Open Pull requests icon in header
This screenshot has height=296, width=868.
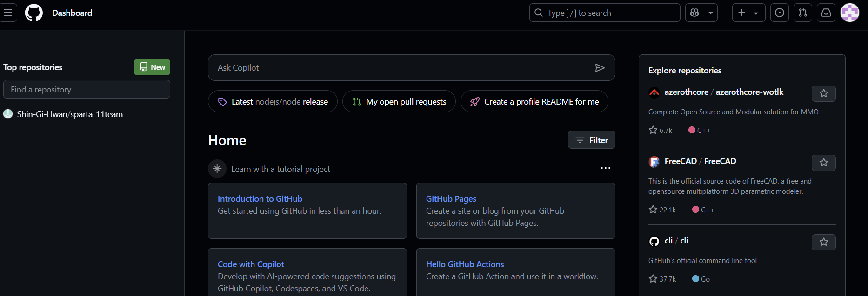[803, 13]
